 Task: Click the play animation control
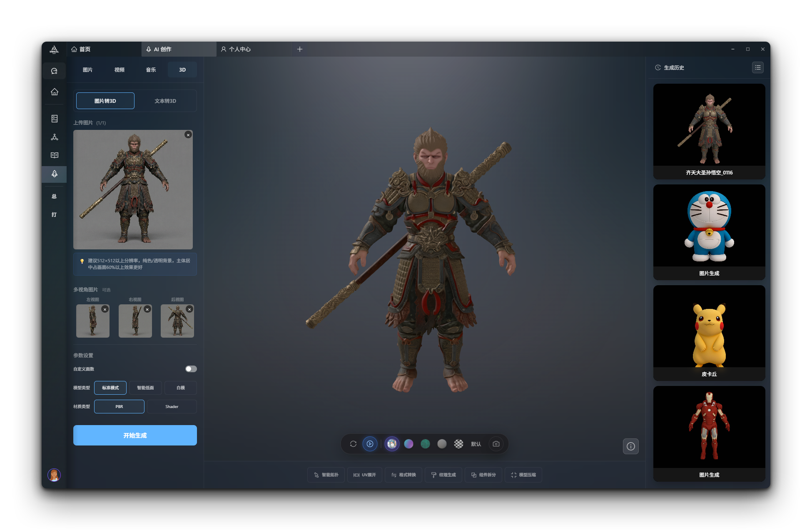point(370,444)
